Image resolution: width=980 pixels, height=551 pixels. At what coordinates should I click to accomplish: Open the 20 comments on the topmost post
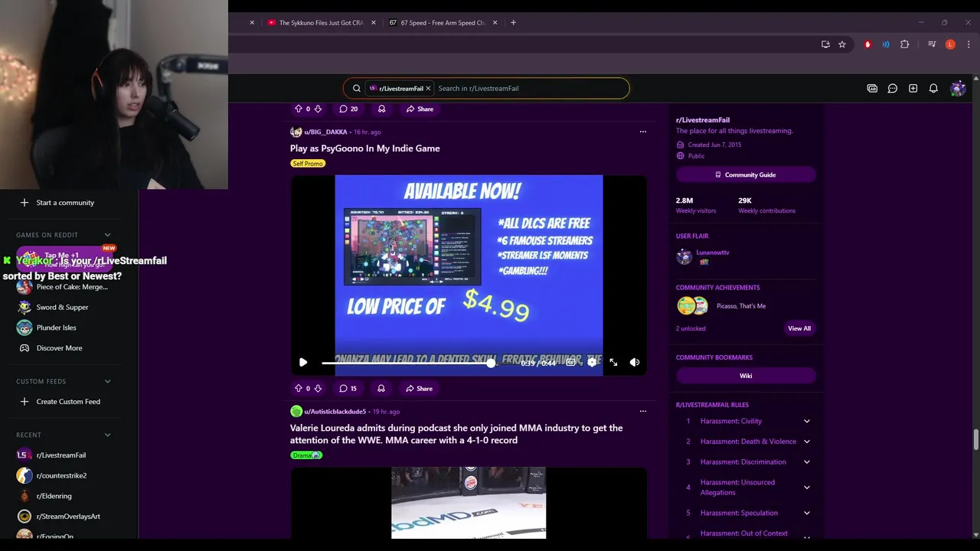[x=348, y=109]
